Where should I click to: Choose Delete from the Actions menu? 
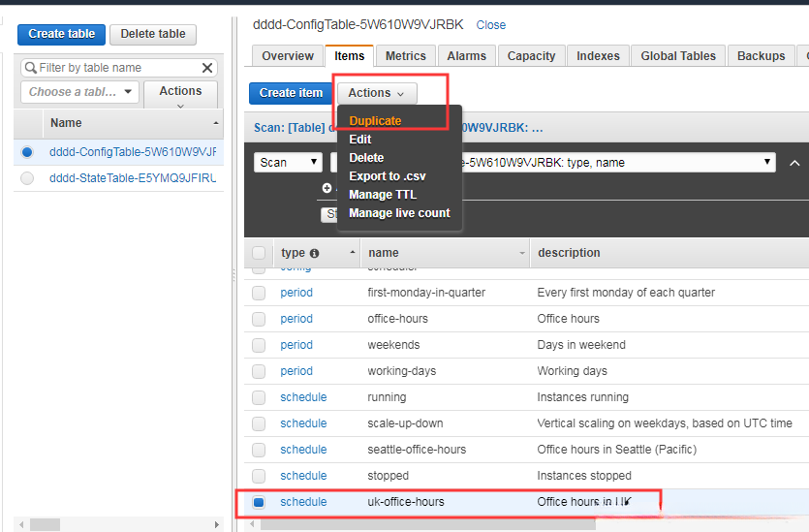click(x=366, y=158)
